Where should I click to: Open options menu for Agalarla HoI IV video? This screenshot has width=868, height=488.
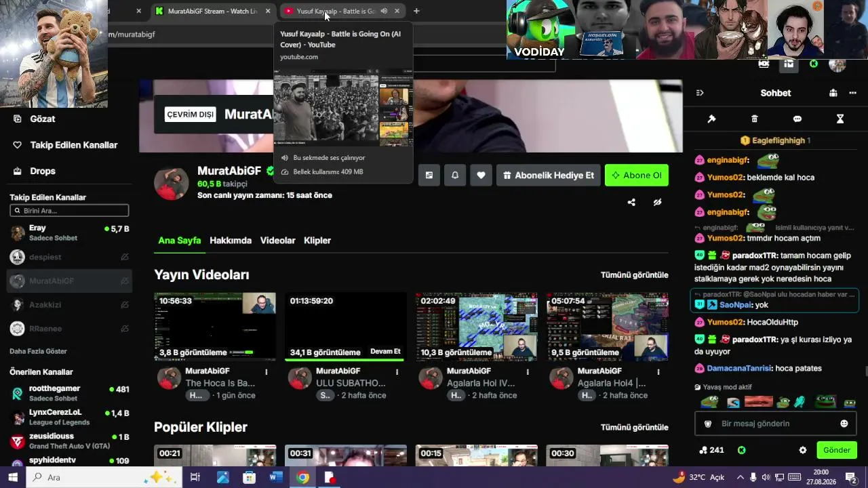click(528, 372)
